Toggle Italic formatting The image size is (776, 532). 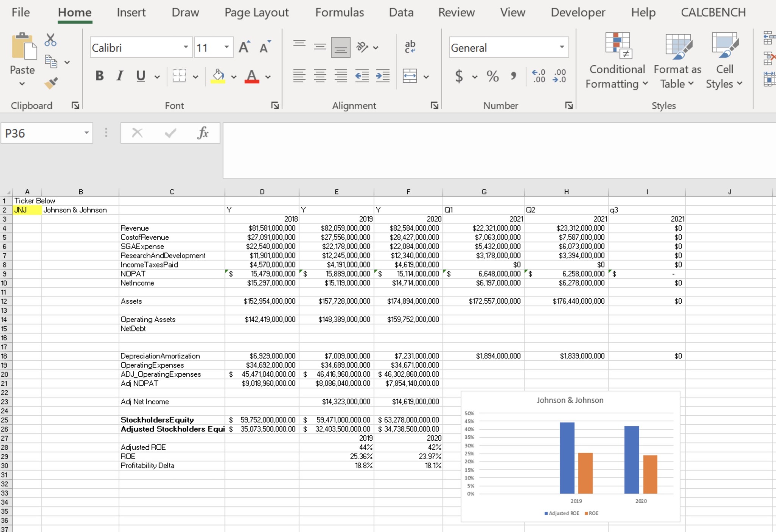coord(120,76)
